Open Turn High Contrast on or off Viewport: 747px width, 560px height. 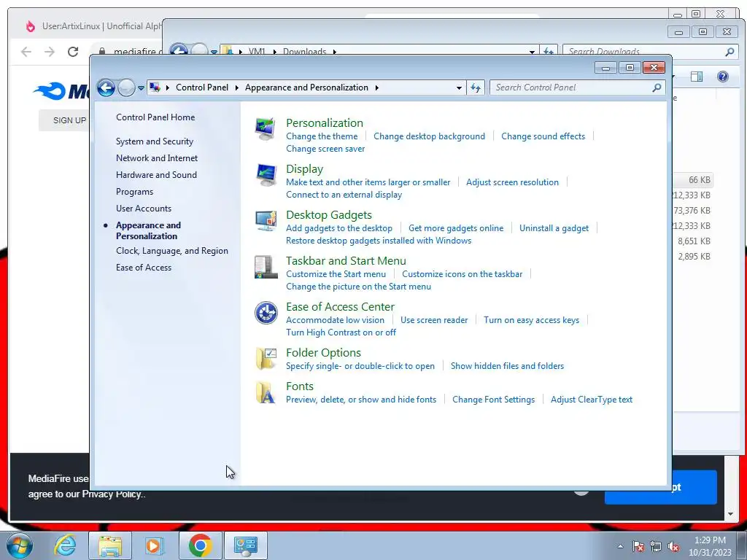coord(341,332)
